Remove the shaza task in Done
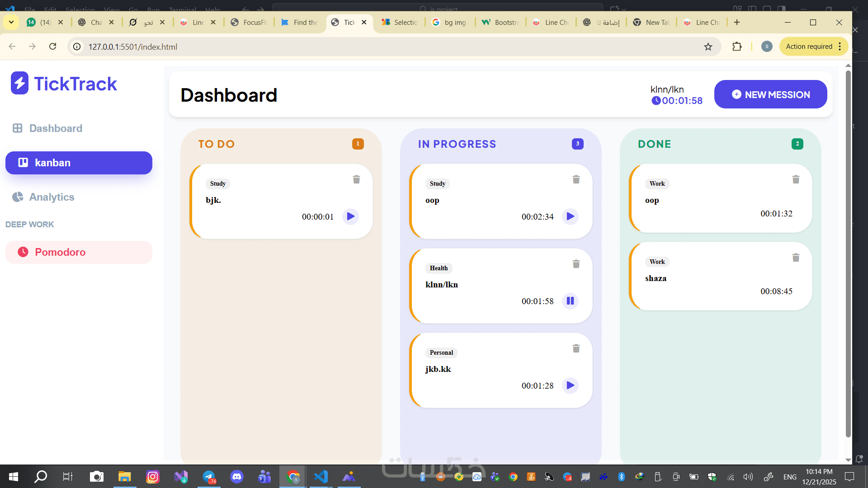The height and width of the screenshot is (488, 868). click(796, 258)
